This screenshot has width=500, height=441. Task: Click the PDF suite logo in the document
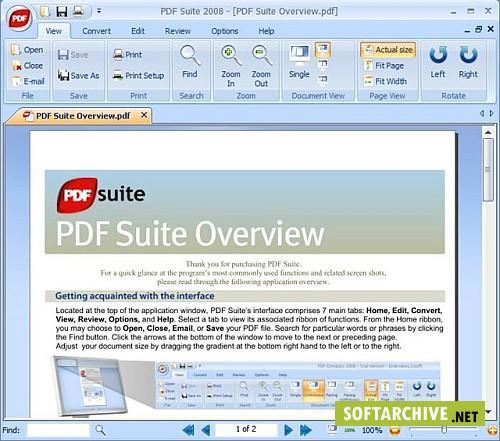(101, 195)
